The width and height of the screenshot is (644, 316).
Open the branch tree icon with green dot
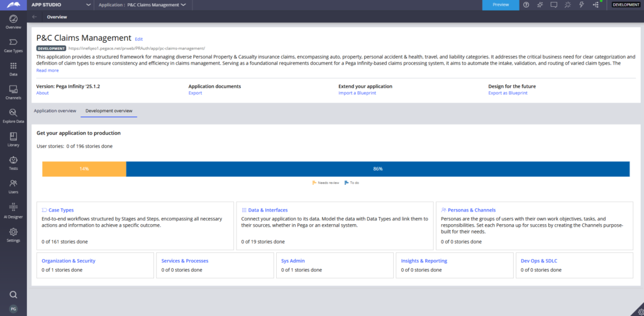click(596, 5)
